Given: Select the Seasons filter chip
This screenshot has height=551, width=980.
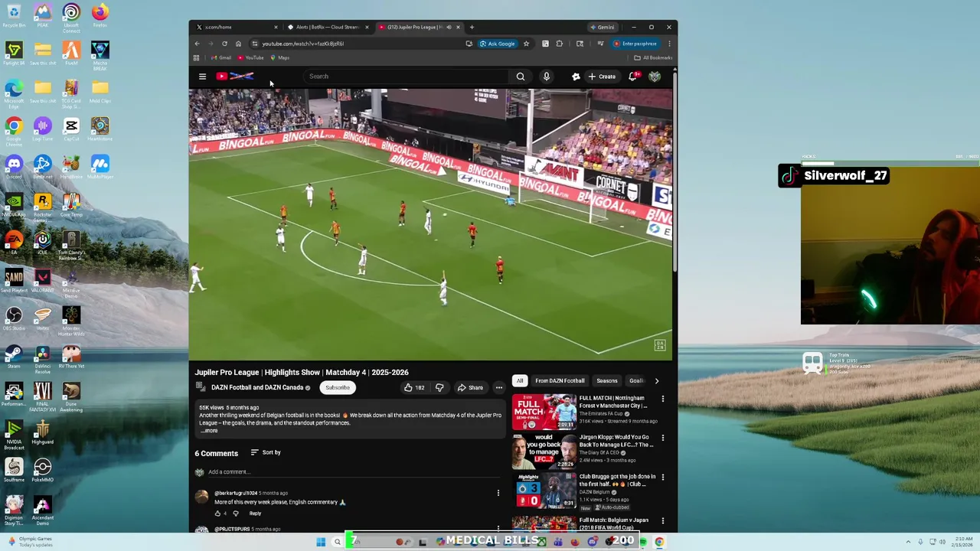Looking at the screenshot, I should tap(606, 380).
